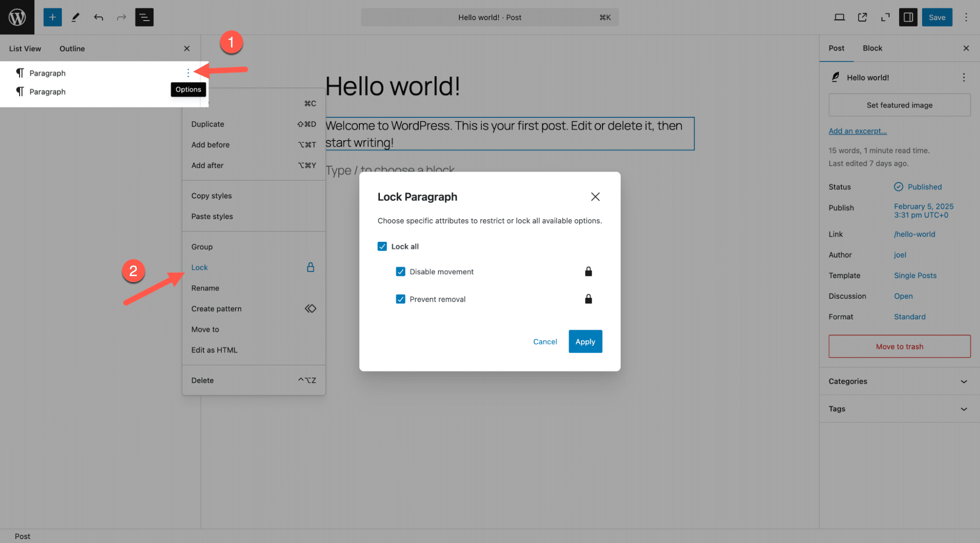Screen dimensions: 980x543
Task: Toggle the Settings sidebar panel icon
Action: [x=907, y=17]
